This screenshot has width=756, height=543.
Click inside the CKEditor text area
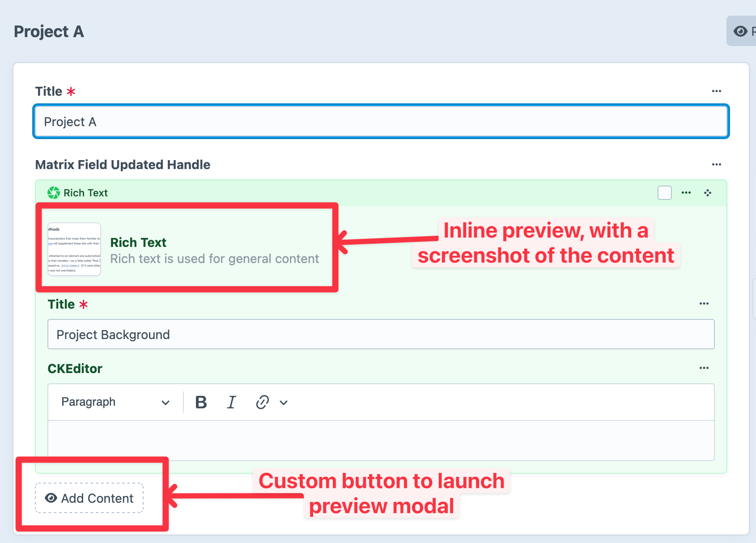381,440
